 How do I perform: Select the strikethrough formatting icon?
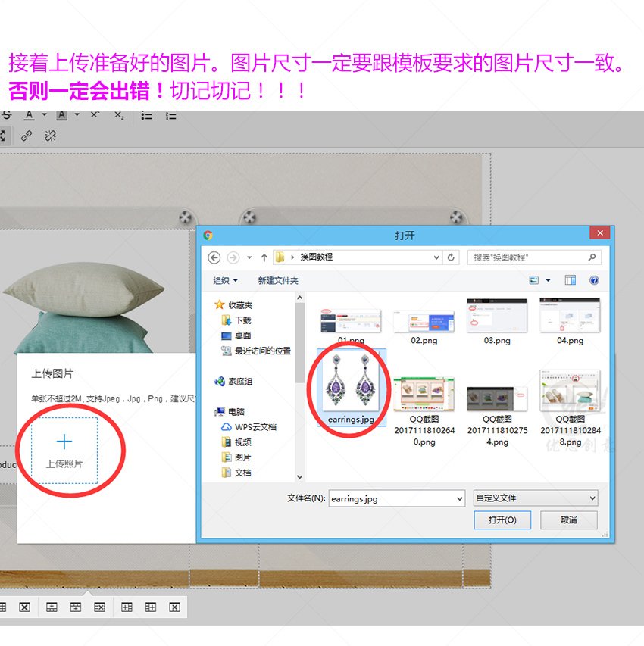(7, 115)
